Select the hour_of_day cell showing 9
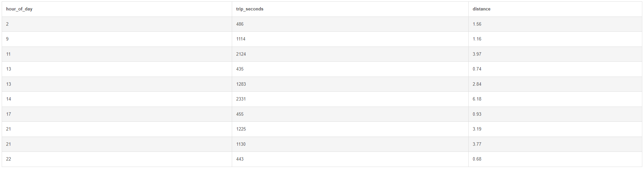The image size is (644, 169). tap(7, 39)
